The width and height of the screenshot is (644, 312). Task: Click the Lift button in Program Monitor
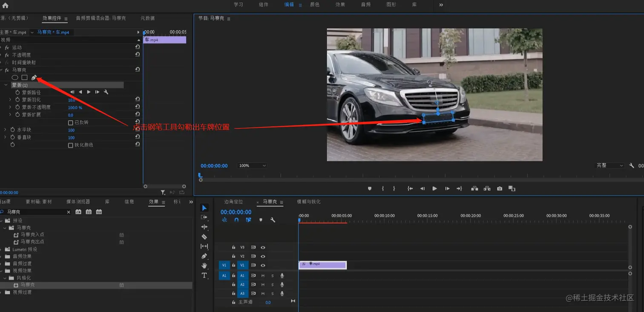pyautogui.click(x=474, y=188)
